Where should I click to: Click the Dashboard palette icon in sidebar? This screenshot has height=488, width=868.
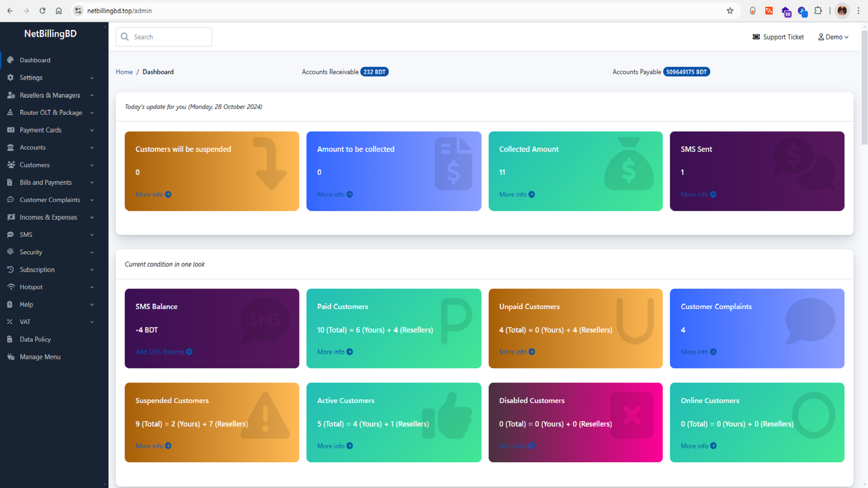[10, 60]
